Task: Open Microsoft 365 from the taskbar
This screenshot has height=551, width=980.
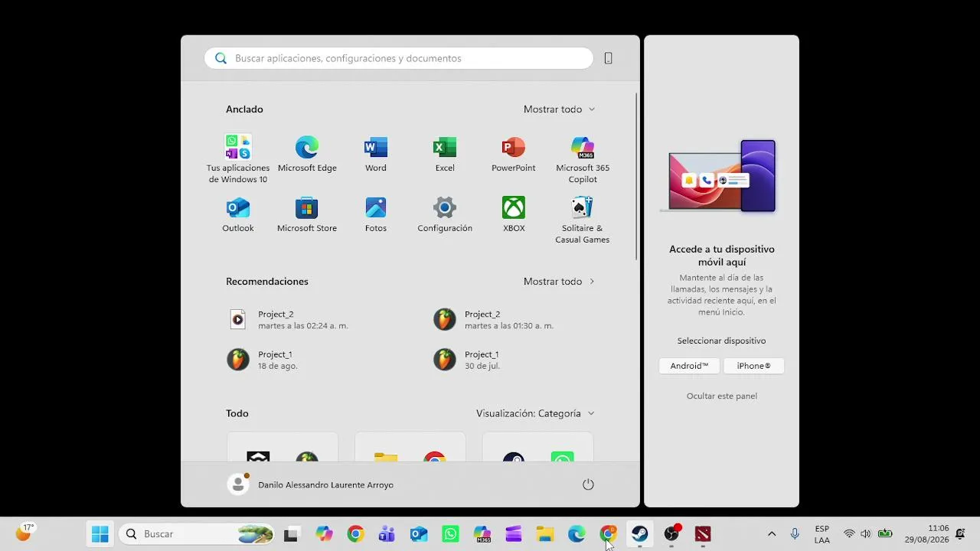Action: (x=482, y=534)
